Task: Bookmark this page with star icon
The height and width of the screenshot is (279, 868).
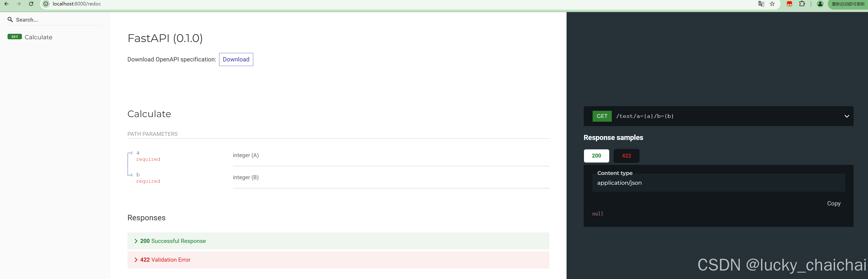Action: [772, 4]
